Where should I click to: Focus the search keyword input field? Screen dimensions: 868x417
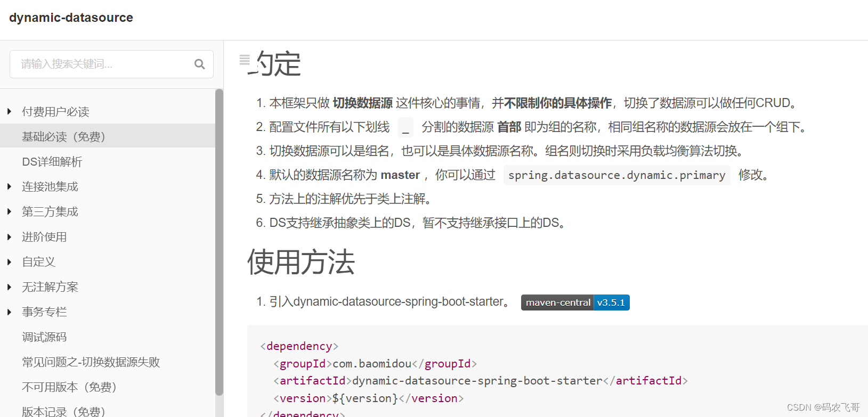(111, 64)
